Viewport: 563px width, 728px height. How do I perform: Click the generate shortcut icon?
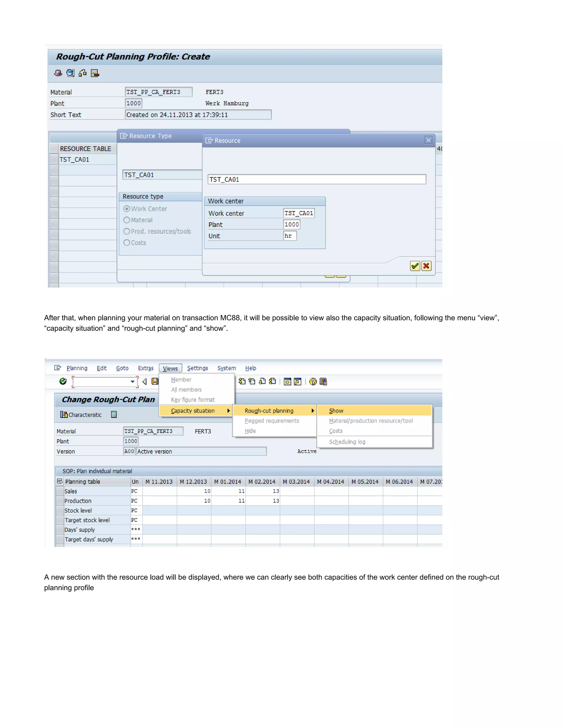coord(297,381)
